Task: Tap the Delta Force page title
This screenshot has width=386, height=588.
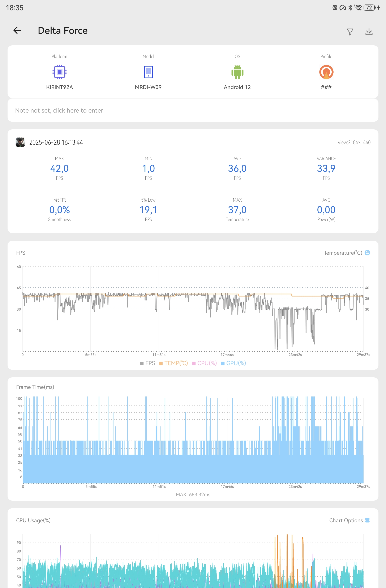Action: 63,30
